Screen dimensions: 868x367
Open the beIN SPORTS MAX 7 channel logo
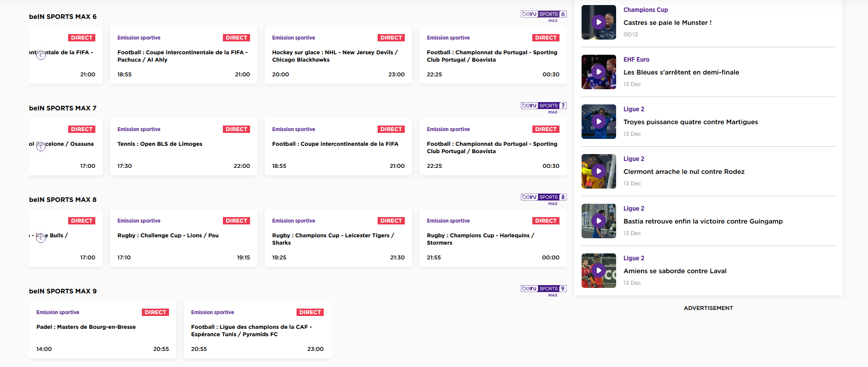[x=543, y=108]
